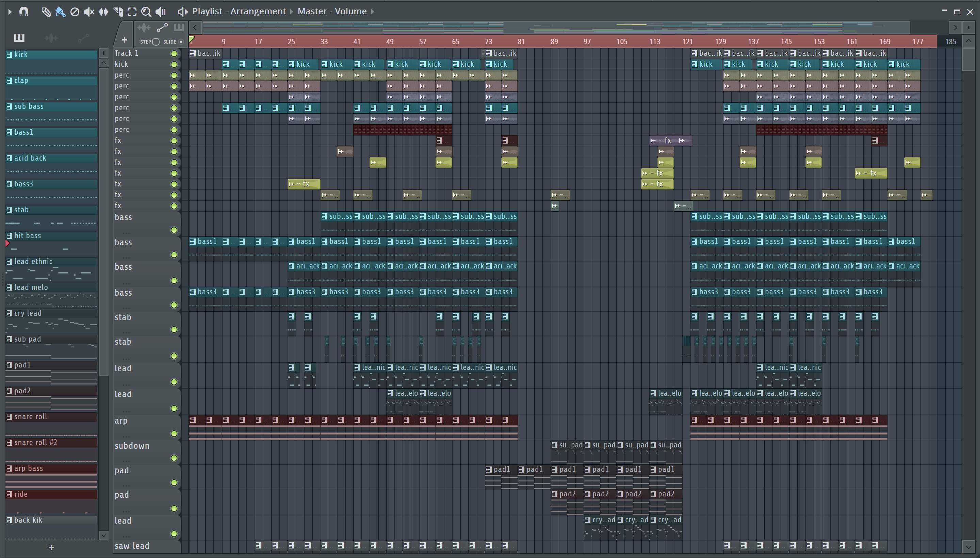
Task: Click playlist vertical scroll-up arrow
Action: coord(968,40)
